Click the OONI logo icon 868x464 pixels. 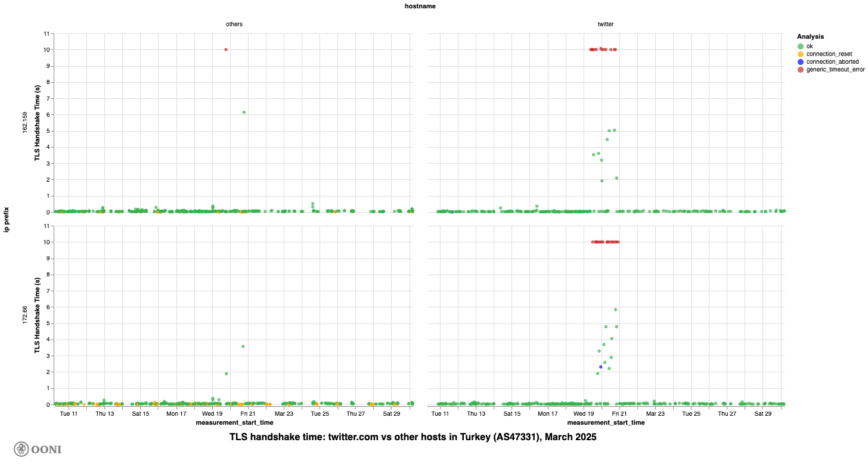click(21, 449)
